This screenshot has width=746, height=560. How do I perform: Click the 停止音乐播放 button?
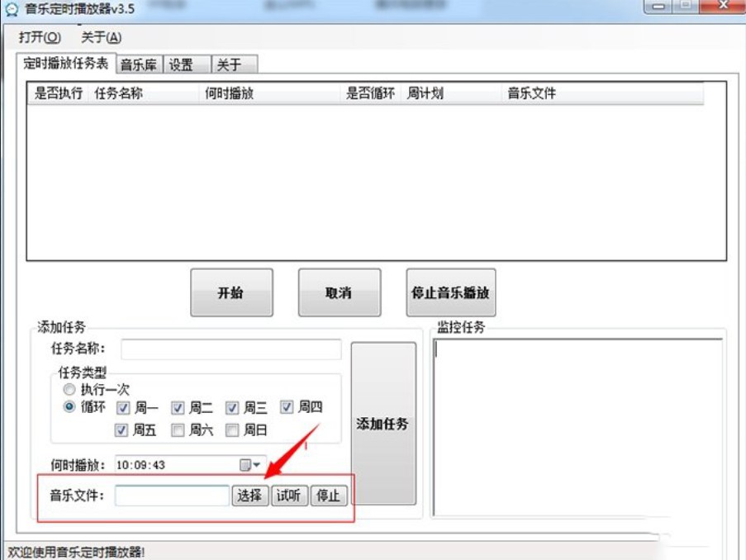click(x=450, y=292)
